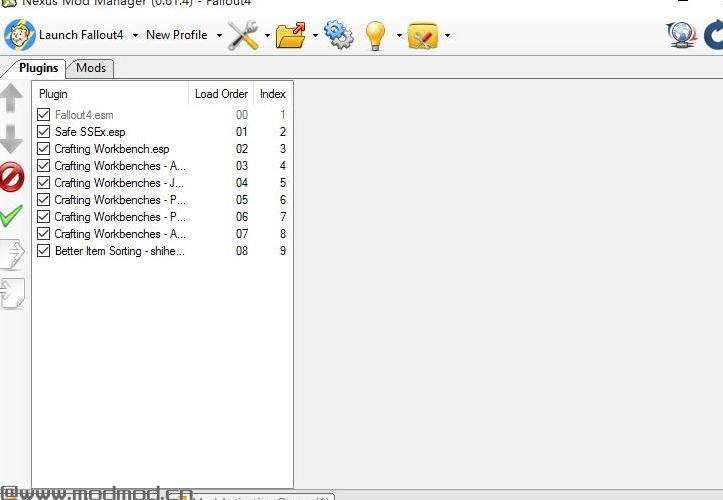This screenshot has width=723, height=500.
Task: Expand the light bulb help dropdown arrow
Action: 399,35
